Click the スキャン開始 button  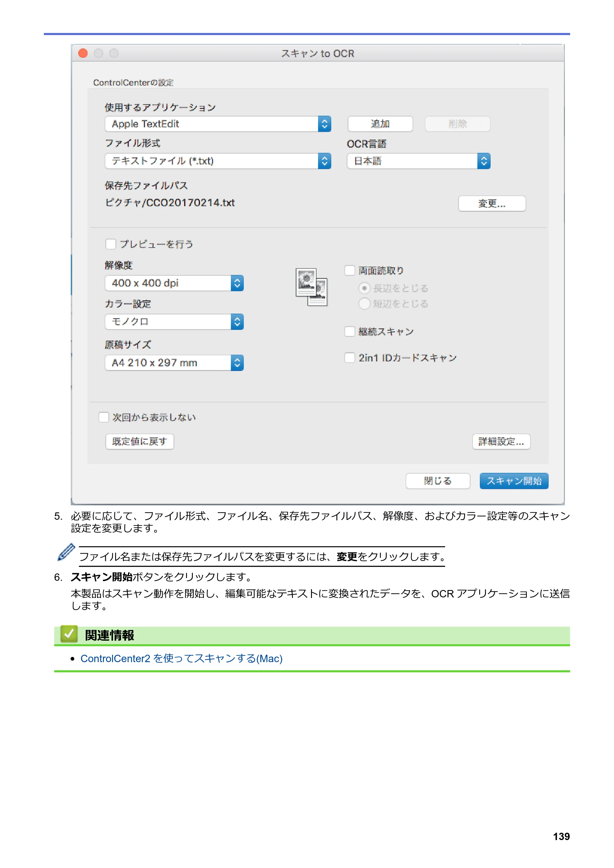pyautogui.click(x=514, y=481)
